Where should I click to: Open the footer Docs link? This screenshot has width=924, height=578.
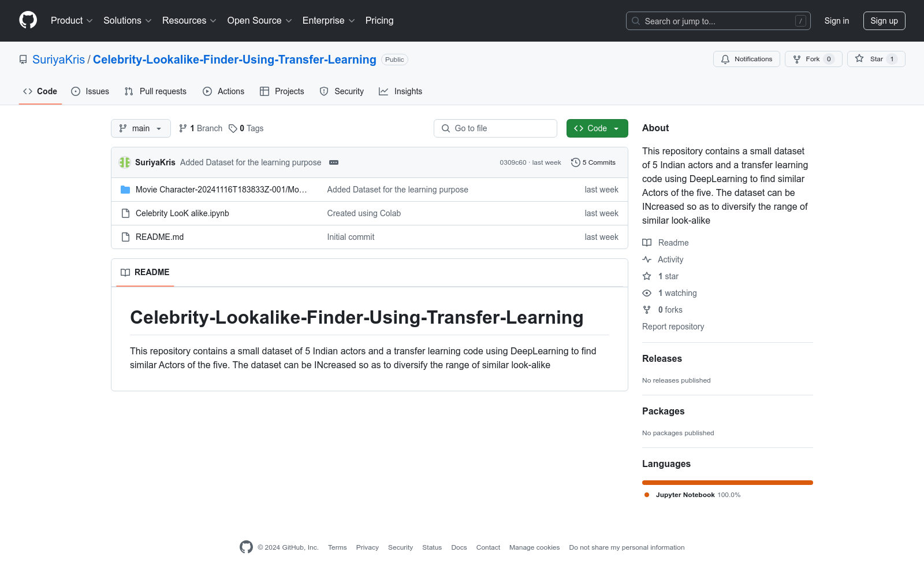click(459, 547)
